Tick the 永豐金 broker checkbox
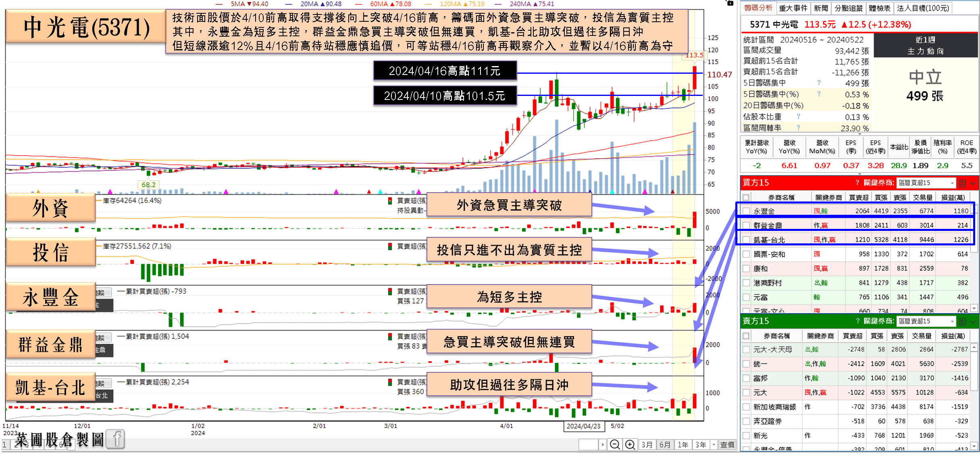 click(x=746, y=211)
